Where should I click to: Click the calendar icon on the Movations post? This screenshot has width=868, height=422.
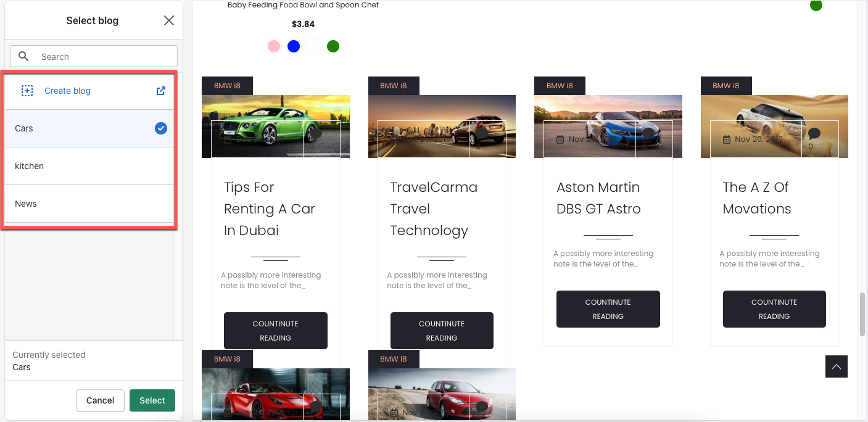[x=727, y=139]
